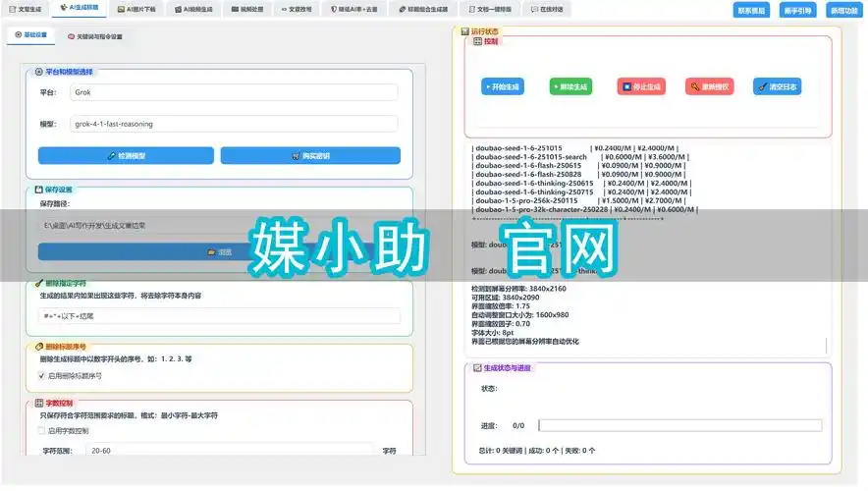Select the 关键词与指令设置 sub-tab

tap(95, 36)
